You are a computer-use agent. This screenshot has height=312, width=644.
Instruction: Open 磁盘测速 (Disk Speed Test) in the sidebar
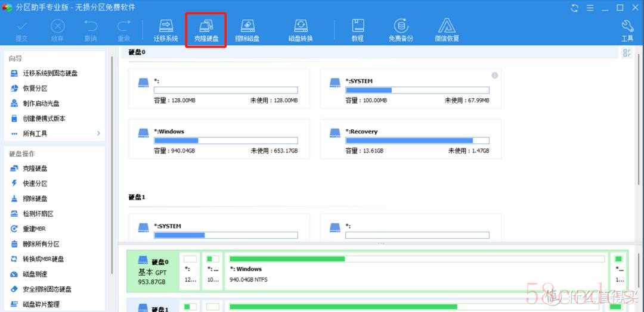tap(29, 274)
